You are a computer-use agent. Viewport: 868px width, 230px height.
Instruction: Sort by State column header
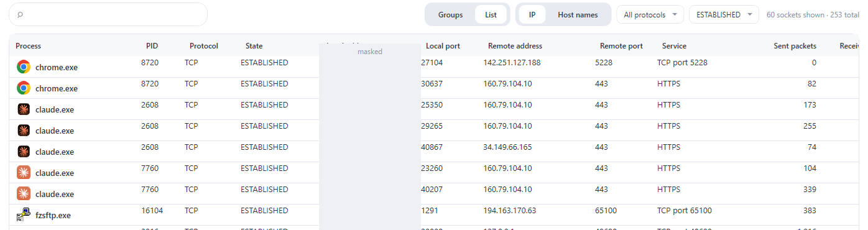[x=254, y=46]
